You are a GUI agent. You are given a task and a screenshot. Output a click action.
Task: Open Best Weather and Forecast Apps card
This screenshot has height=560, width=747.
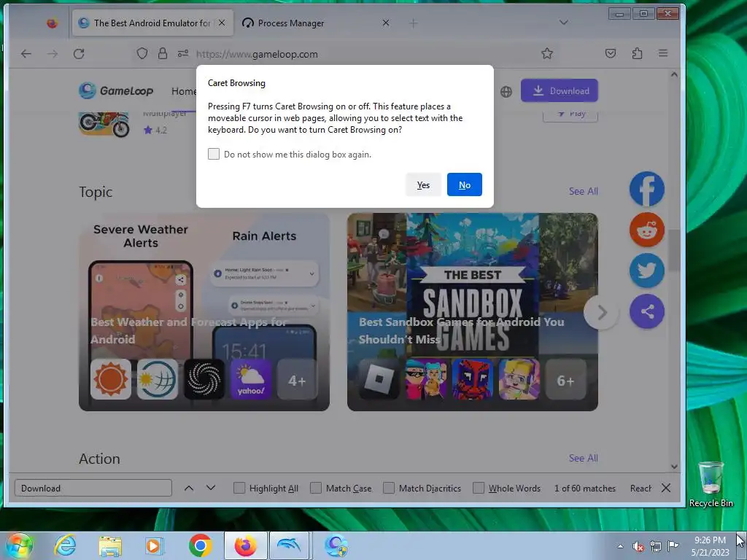[204, 312]
